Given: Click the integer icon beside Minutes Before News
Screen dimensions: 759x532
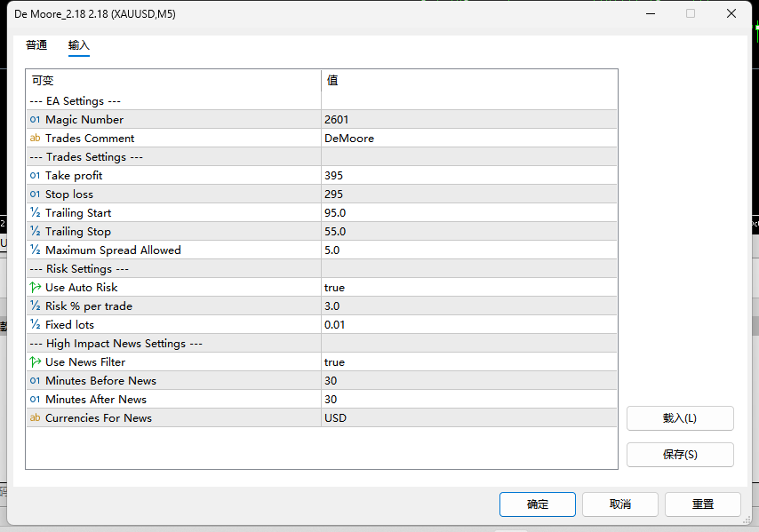Looking at the screenshot, I should pos(35,381).
